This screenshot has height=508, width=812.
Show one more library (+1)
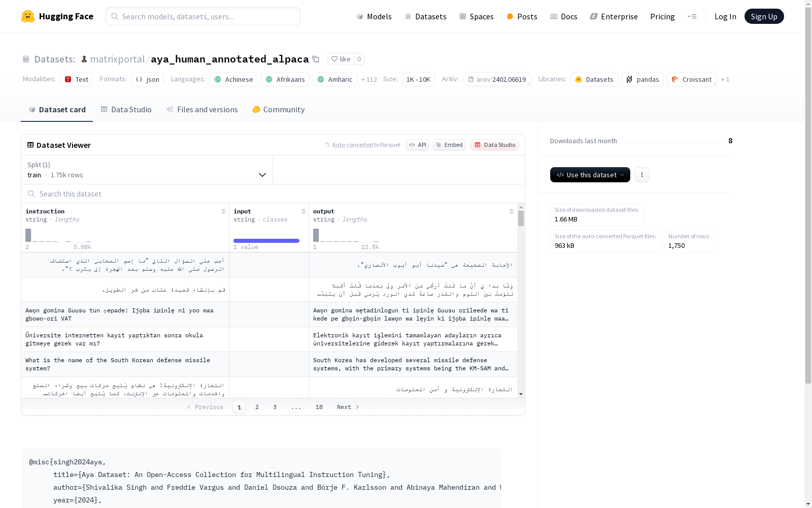coord(725,79)
